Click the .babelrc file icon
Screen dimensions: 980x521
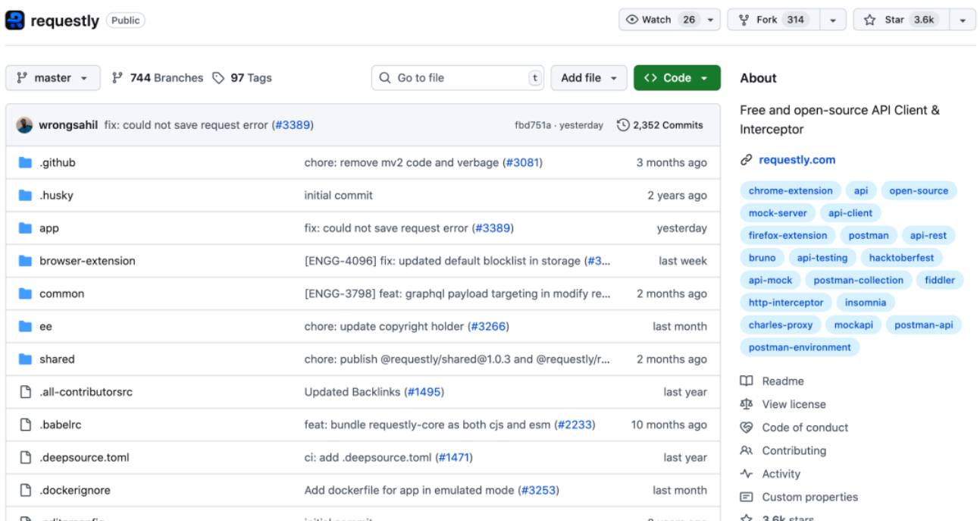(x=25, y=425)
